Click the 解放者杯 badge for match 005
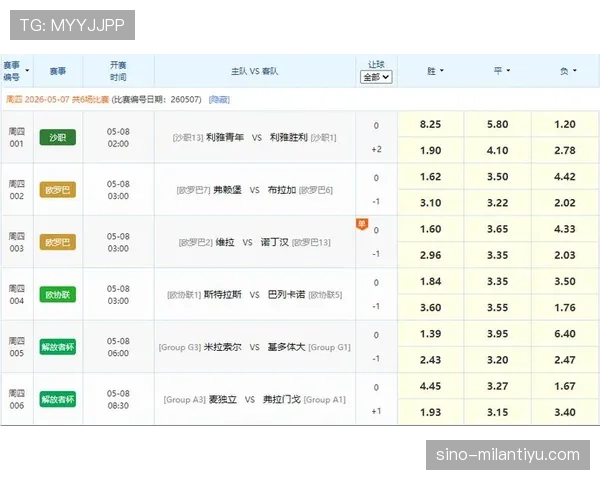The image size is (600, 480). coord(58,347)
